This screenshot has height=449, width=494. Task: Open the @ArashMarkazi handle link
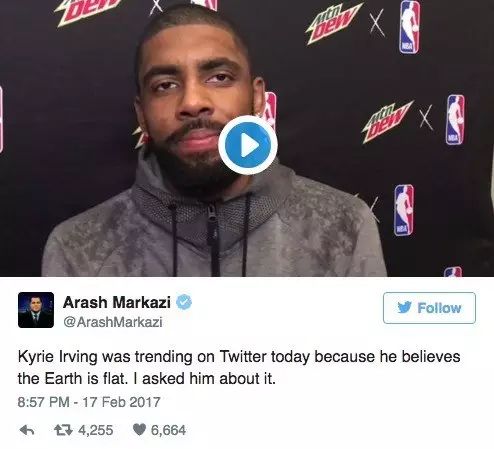point(113,322)
